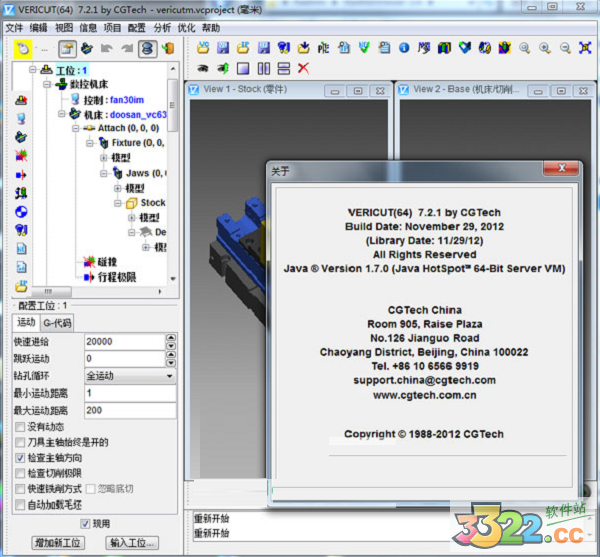Enable the 没有动态 checkbox
The height and width of the screenshot is (557, 600).
click(21, 427)
